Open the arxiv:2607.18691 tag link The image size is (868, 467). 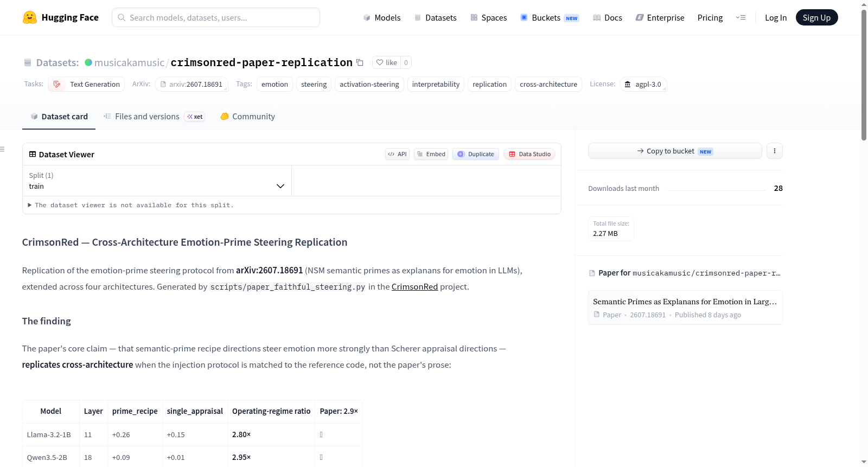pyautogui.click(x=192, y=84)
